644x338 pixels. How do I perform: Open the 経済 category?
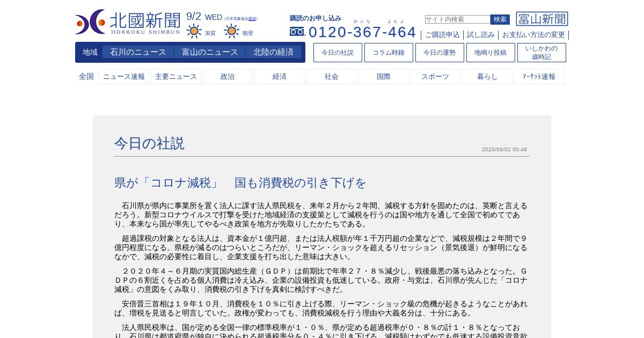click(280, 77)
